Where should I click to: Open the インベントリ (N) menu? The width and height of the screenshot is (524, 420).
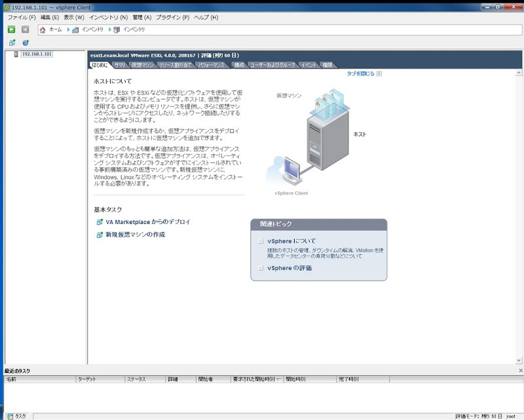tap(108, 18)
